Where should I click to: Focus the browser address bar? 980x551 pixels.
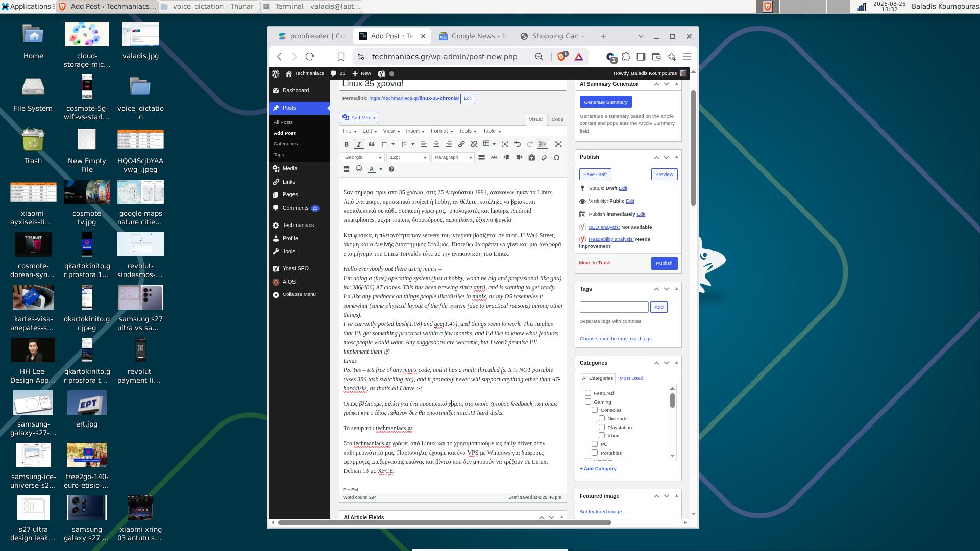pyautogui.click(x=444, y=57)
